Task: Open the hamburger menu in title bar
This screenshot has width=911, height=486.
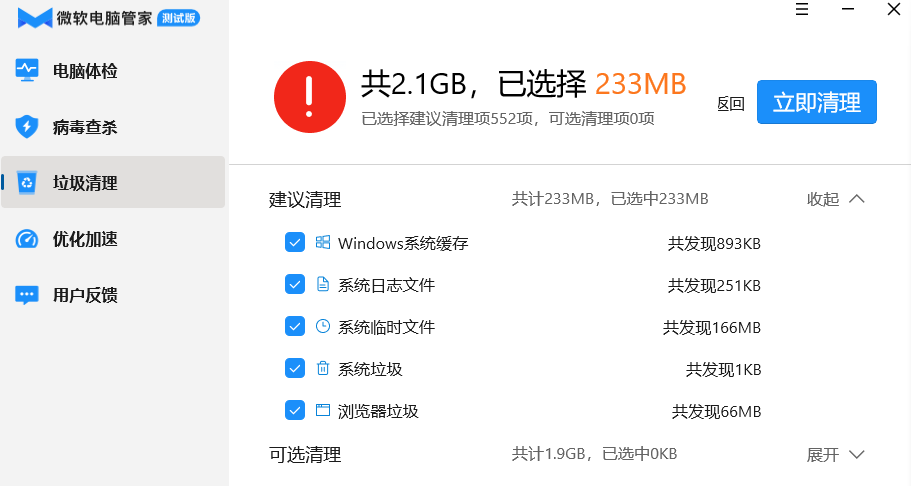Action: (x=802, y=10)
